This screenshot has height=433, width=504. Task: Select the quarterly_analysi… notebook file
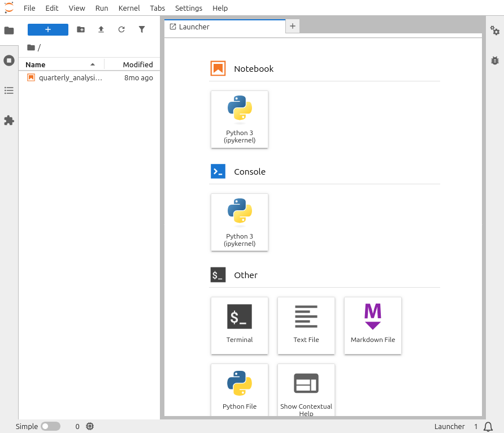click(x=89, y=78)
